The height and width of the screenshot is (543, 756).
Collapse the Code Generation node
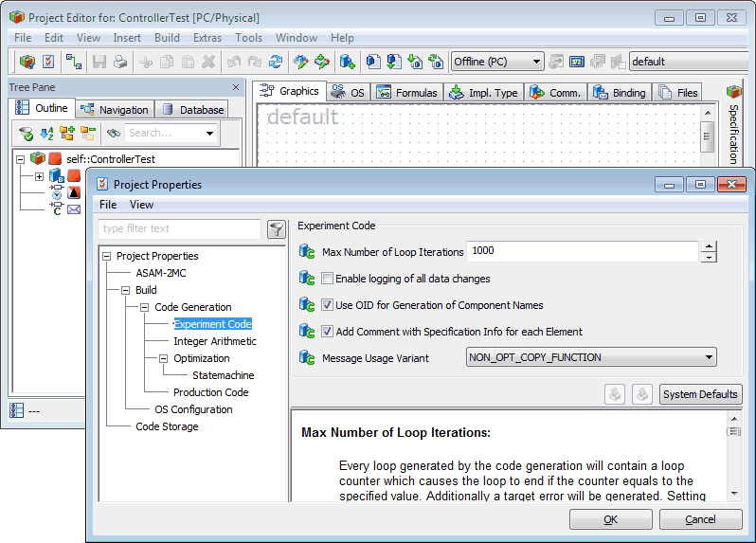pos(144,307)
